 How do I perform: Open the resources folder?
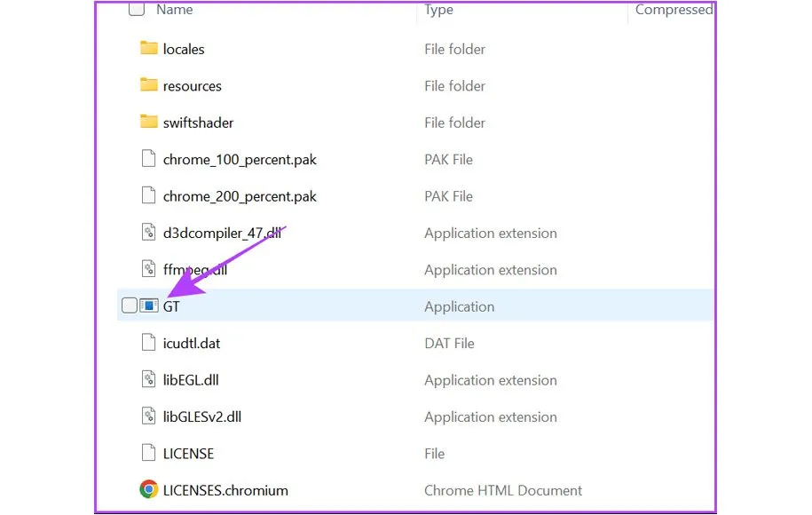pyautogui.click(x=193, y=85)
